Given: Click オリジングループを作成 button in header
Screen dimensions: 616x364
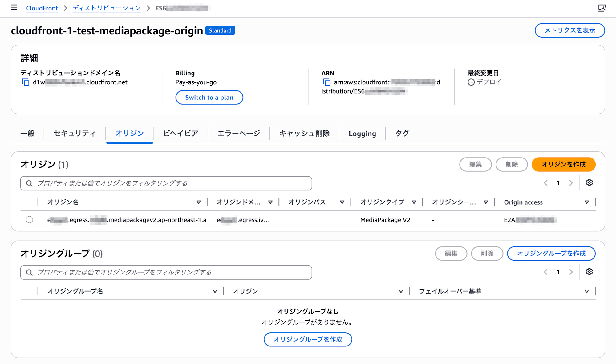Looking at the screenshot, I should pos(551,254).
